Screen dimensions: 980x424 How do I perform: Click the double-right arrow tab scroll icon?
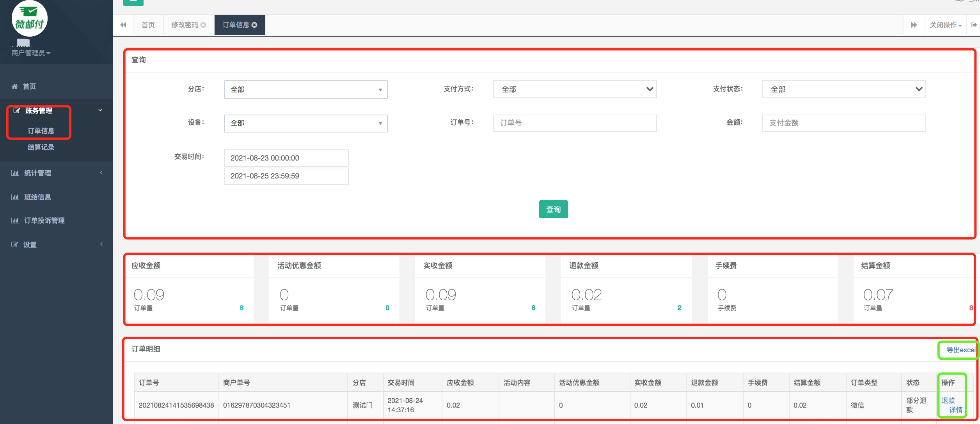click(x=914, y=25)
